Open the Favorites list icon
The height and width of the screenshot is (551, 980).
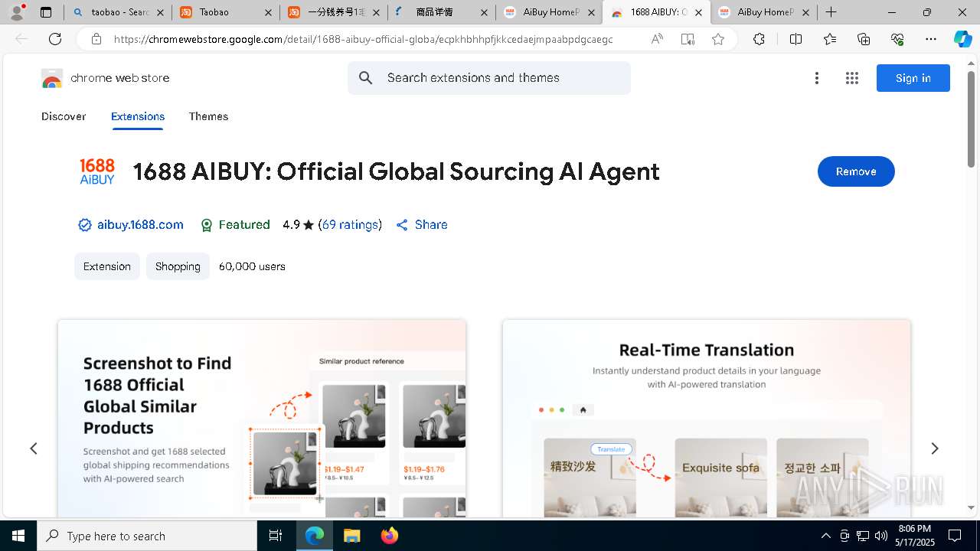click(830, 39)
